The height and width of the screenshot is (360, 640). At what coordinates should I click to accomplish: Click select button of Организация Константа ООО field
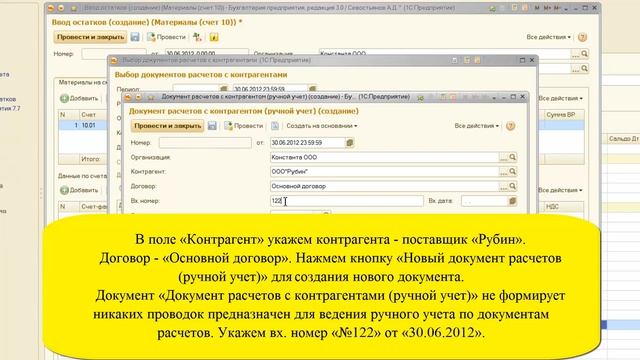[x=504, y=157]
